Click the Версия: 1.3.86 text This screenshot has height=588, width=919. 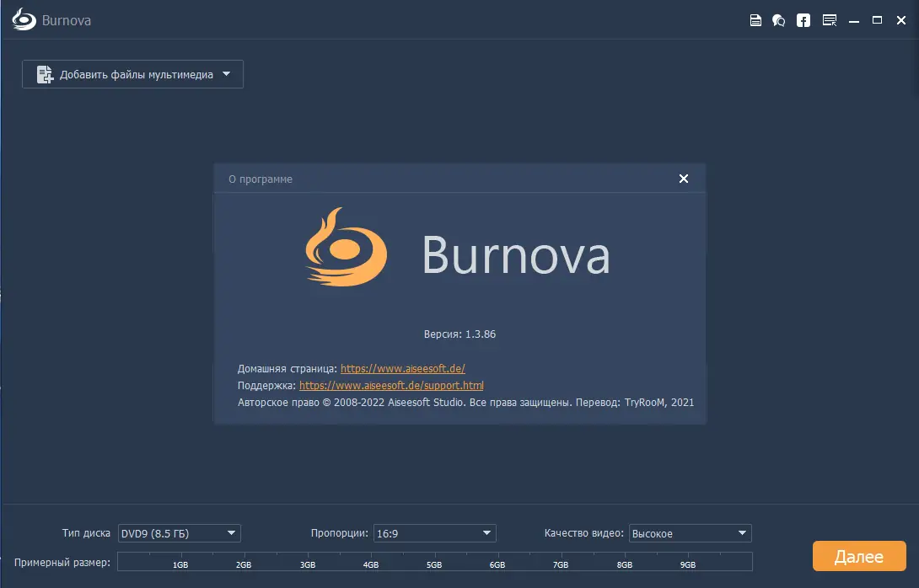pyautogui.click(x=459, y=334)
